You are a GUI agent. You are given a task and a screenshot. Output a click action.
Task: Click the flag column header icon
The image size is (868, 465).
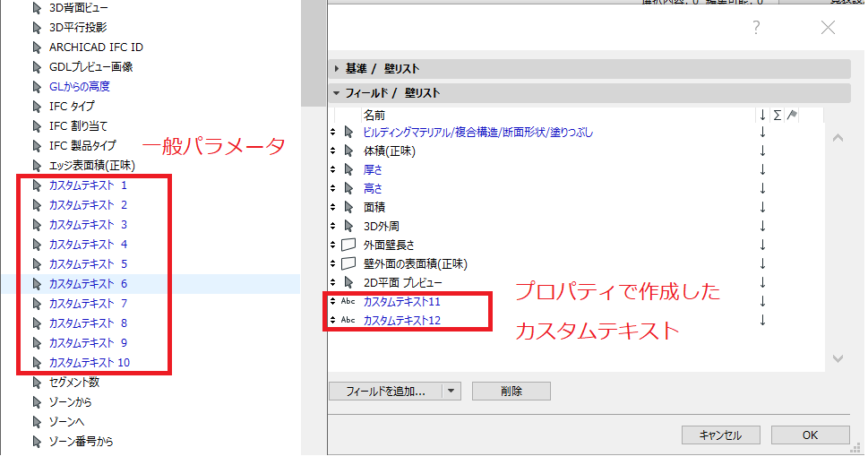(792, 115)
